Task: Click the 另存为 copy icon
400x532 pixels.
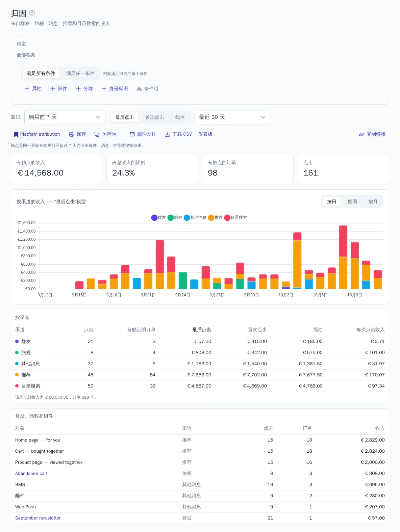Action: [x=97, y=134]
